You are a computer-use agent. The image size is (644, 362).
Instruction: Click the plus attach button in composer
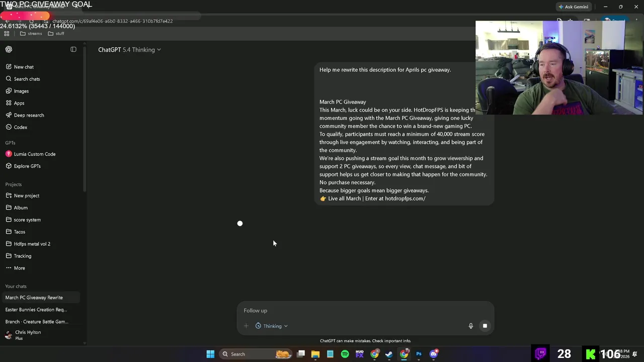pos(246,326)
